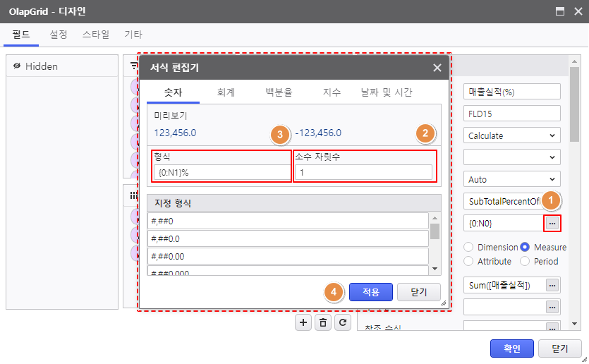The image size is (589, 364).
Task: Select the Period radio button
Action: click(x=526, y=261)
